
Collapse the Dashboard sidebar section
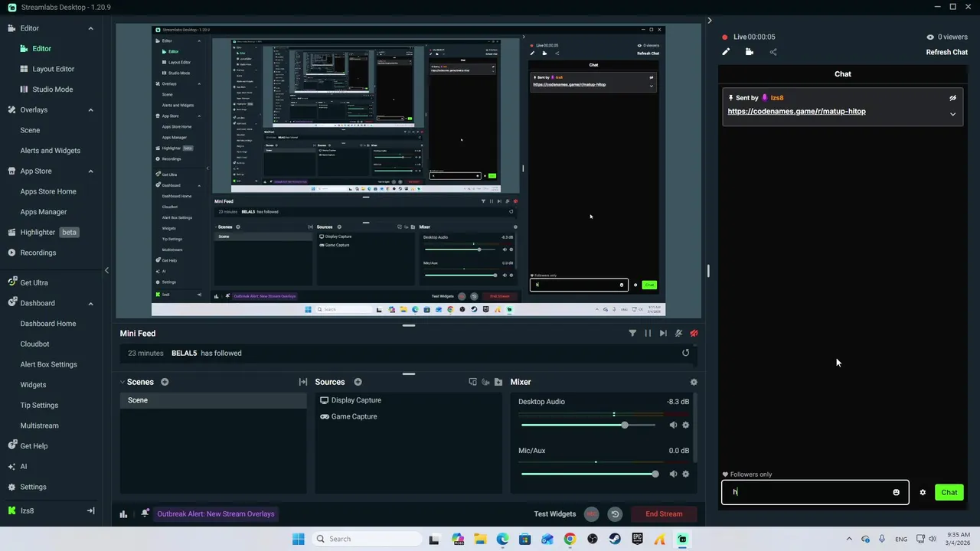point(90,303)
